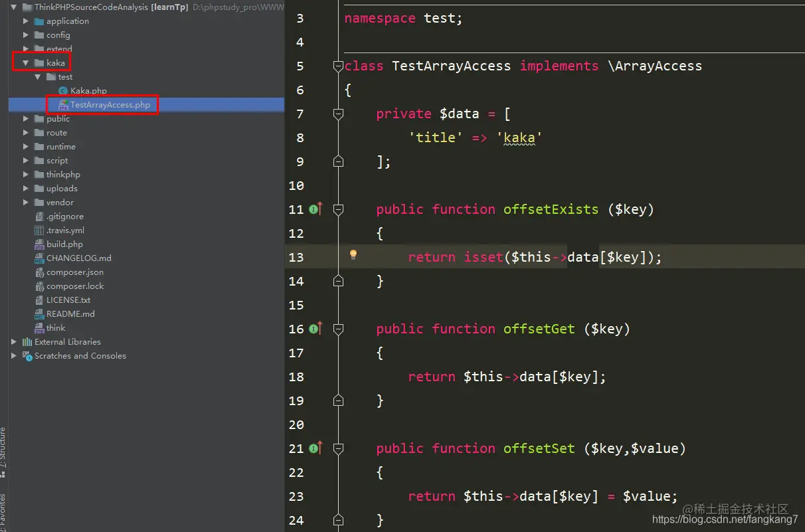
Task: Open the Favorites tool window tab
Action: tap(3, 513)
